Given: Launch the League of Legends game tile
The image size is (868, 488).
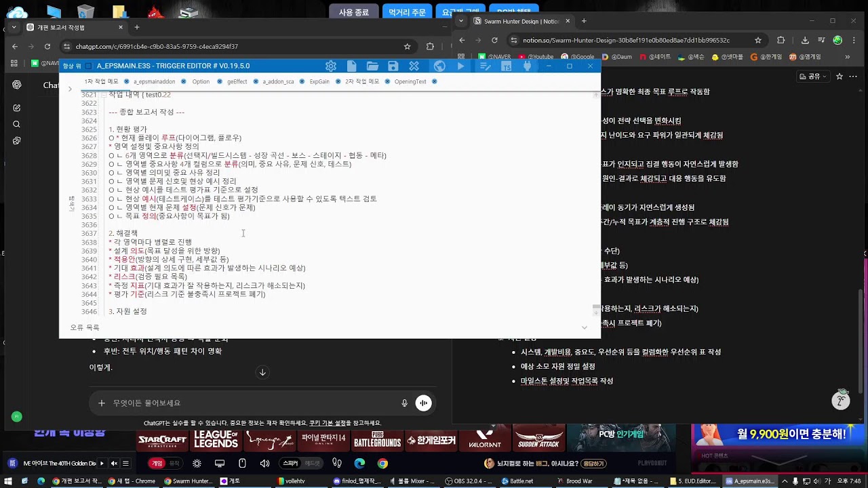Looking at the screenshot, I should 216,440.
